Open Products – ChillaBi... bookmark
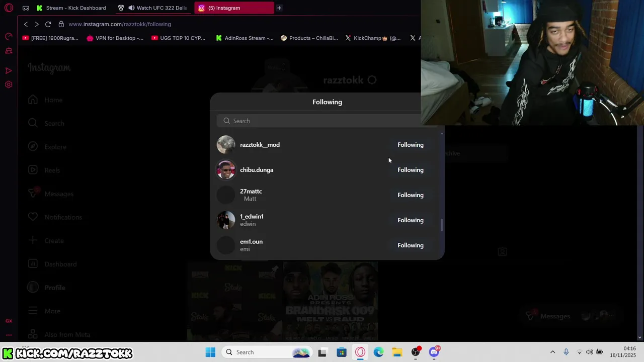Viewport: 644px width, 362px height. pyautogui.click(x=309, y=38)
